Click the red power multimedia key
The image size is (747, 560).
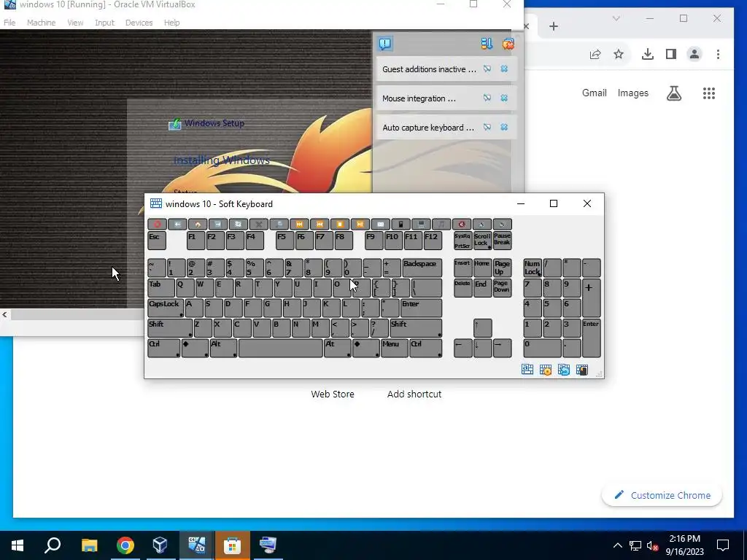click(157, 225)
